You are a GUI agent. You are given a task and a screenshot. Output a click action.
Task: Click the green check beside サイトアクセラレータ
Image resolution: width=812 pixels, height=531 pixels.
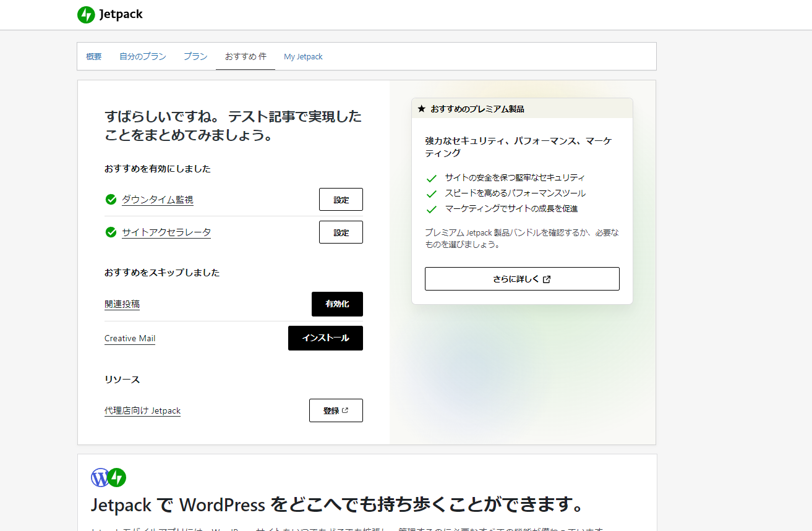coord(111,232)
